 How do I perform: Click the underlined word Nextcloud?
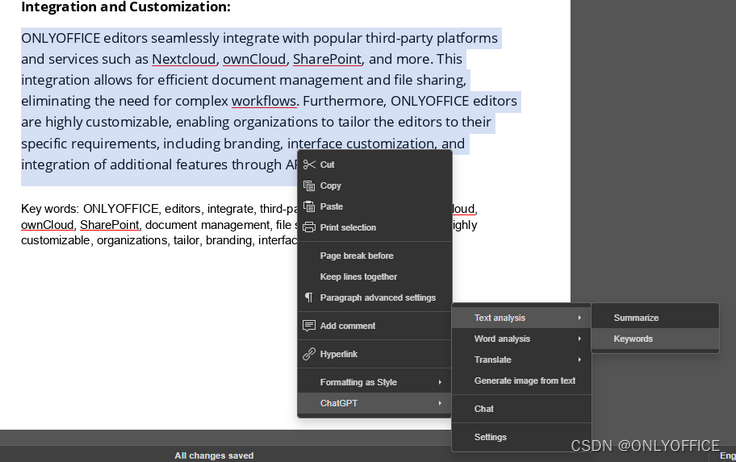click(x=184, y=59)
